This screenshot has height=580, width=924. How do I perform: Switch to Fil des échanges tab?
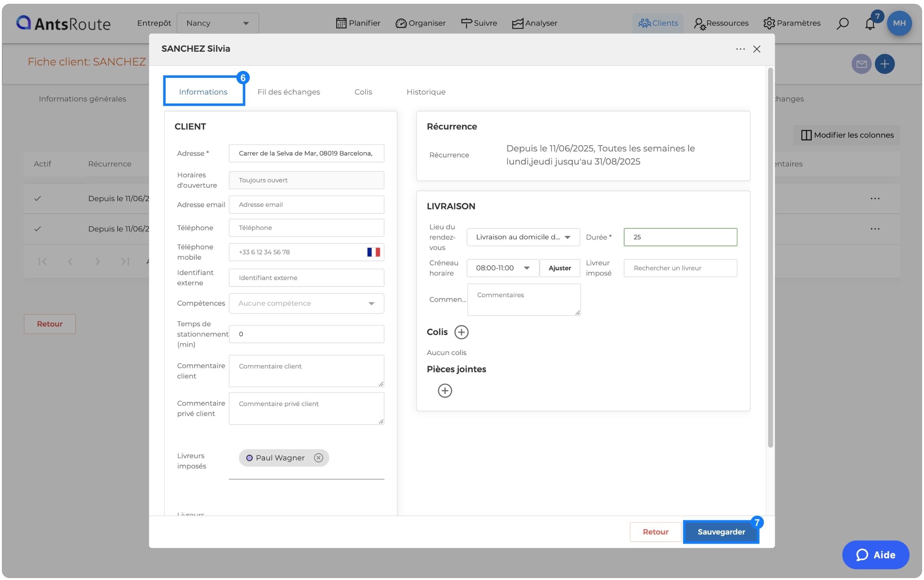pos(289,92)
